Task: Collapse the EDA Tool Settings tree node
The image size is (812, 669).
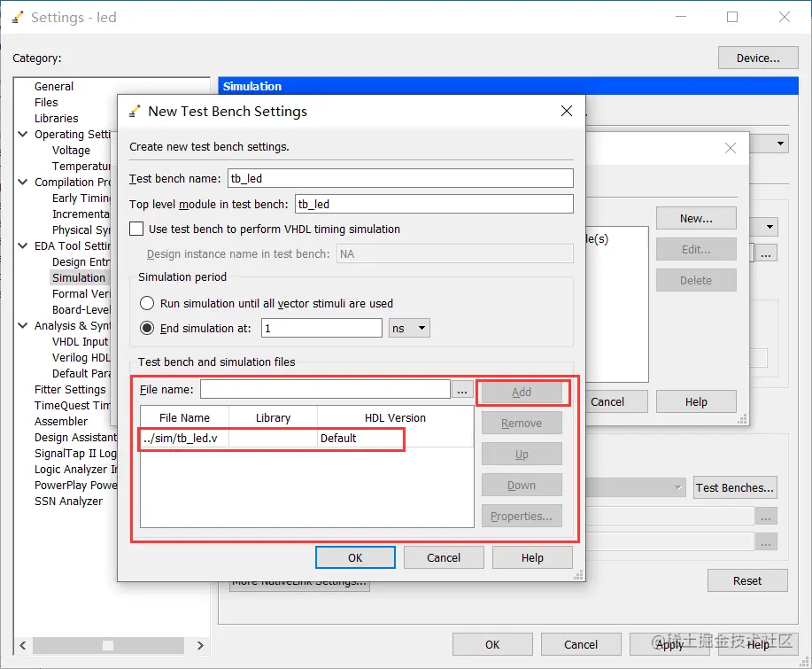Action: tap(23, 245)
